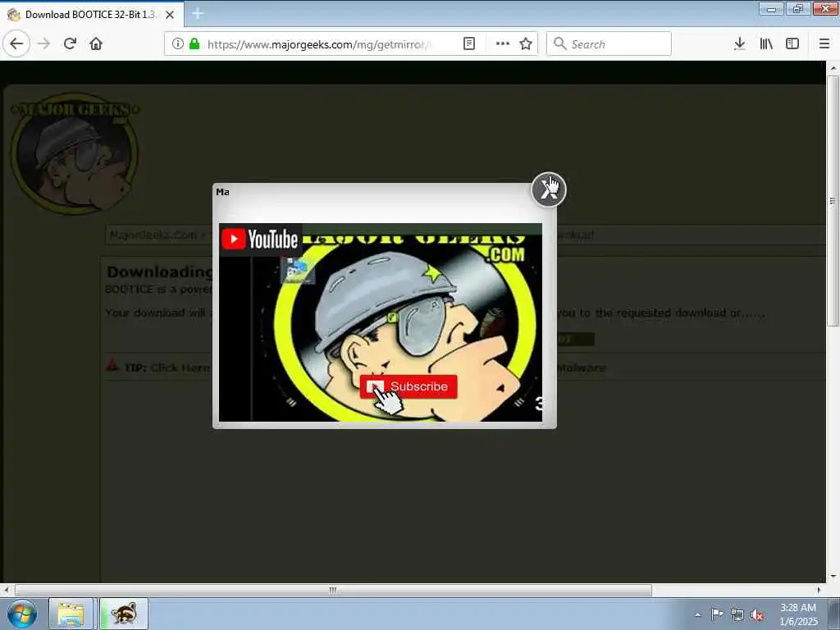The width and height of the screenshot is (840, 630).
Task: Click the majorgeeks.com URL address field
Action: [x=319, y=44]
